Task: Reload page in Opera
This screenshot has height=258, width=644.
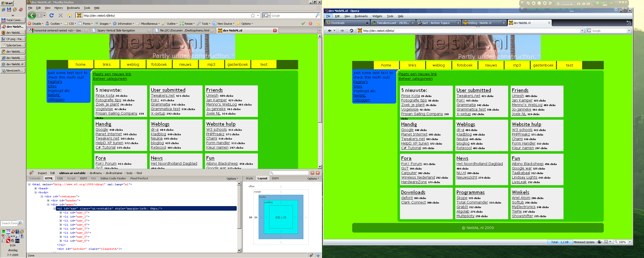Action: 351,31
